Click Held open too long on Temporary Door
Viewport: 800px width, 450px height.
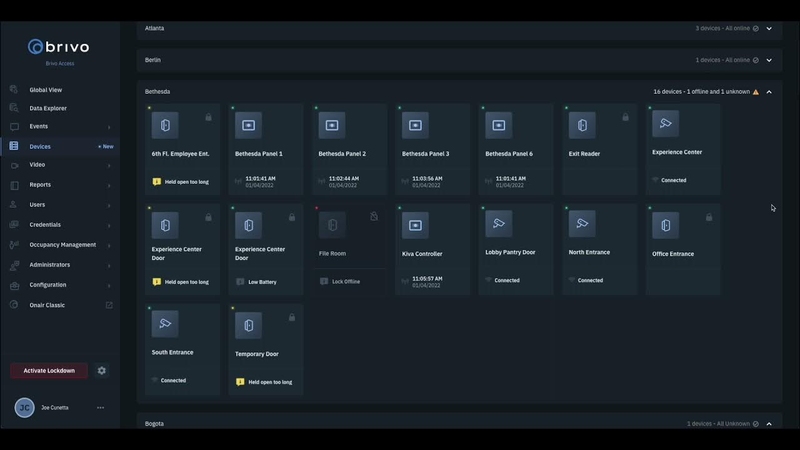(x=270, y=382)
